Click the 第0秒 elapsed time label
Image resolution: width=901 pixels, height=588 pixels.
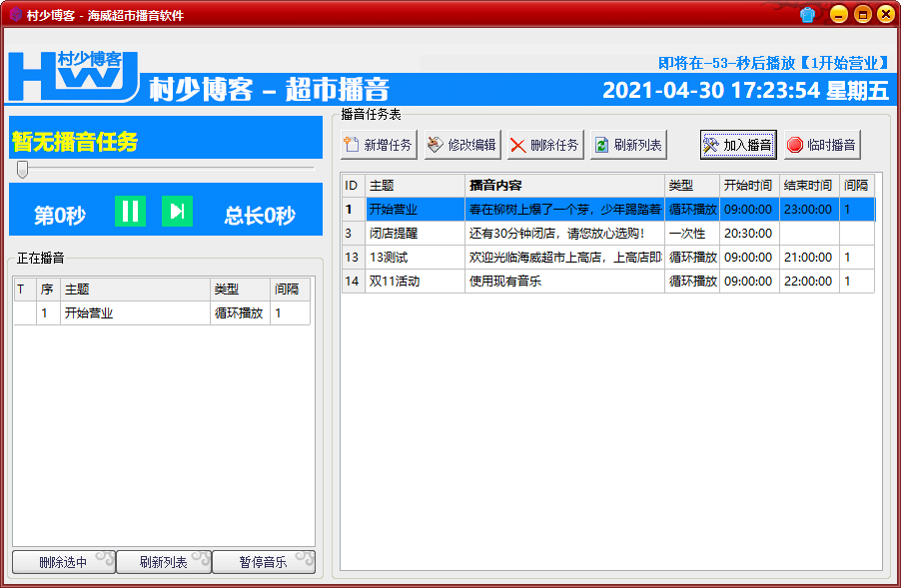[x=60, y=216]
